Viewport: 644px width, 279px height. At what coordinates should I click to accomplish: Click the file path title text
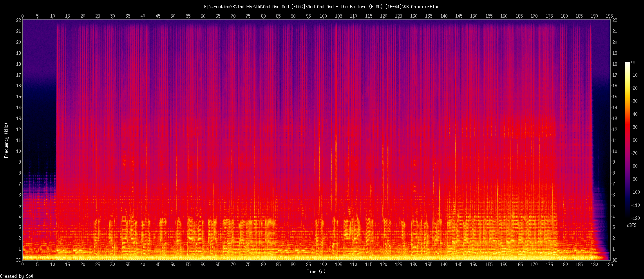point(322,7)
